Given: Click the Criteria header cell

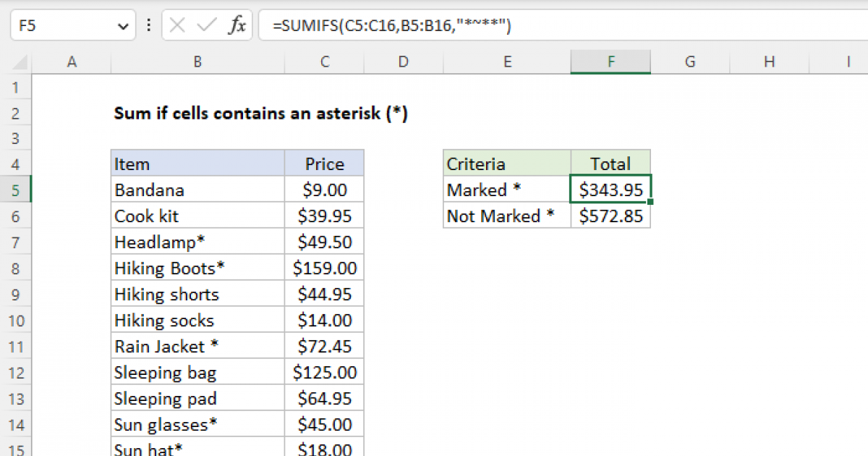Looking at the screenshot, I should (506, 163).
